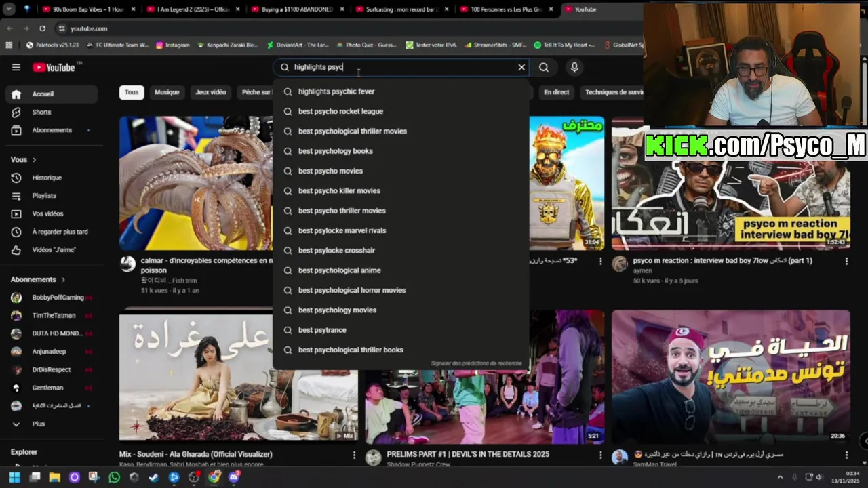Reload the page in browser toolbar
Viewport: 868px width, 488px height.
pos(43,28)
